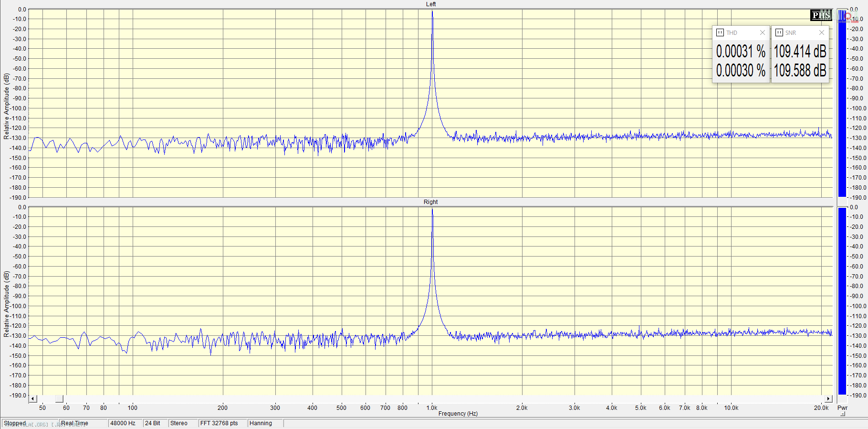Click the pause icon on the SNR panel
The image size is (868, 429).
[x=779, y=32]
